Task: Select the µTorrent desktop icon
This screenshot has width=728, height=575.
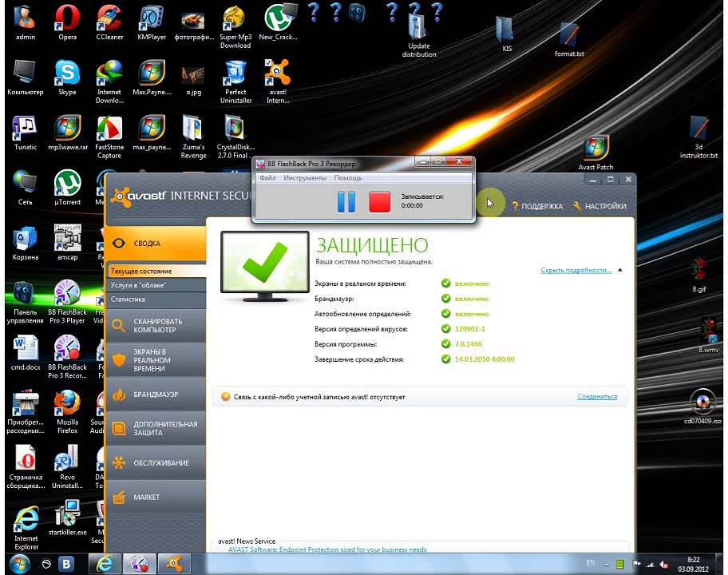Action: click(x=67, y=187)
